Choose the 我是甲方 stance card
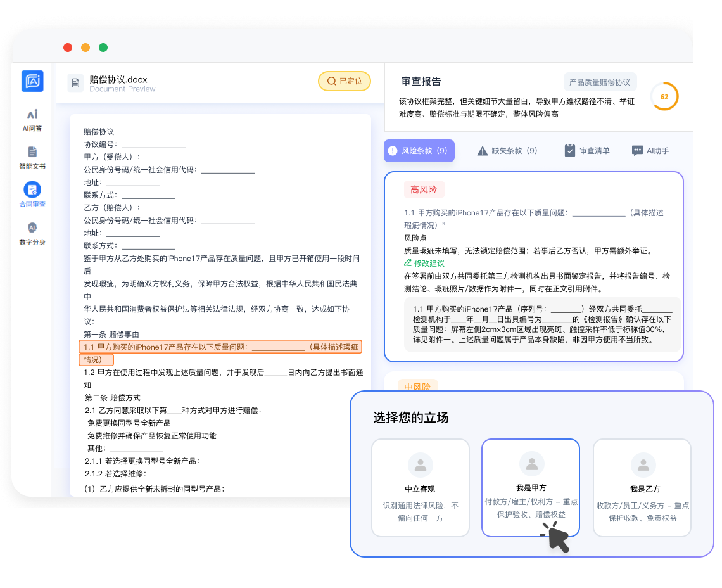Screen dimensions: 722x588 [531, 488]
